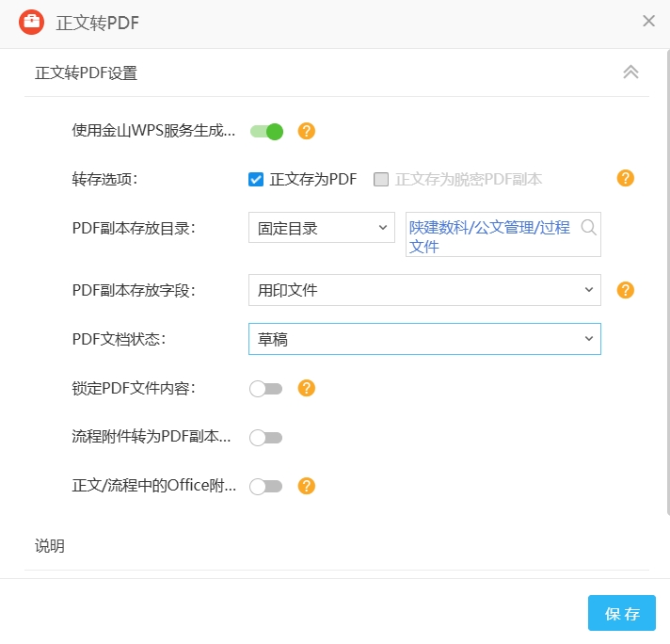
Task: Click help icon beside Office附件 toggle
Action: coord(306,486)
